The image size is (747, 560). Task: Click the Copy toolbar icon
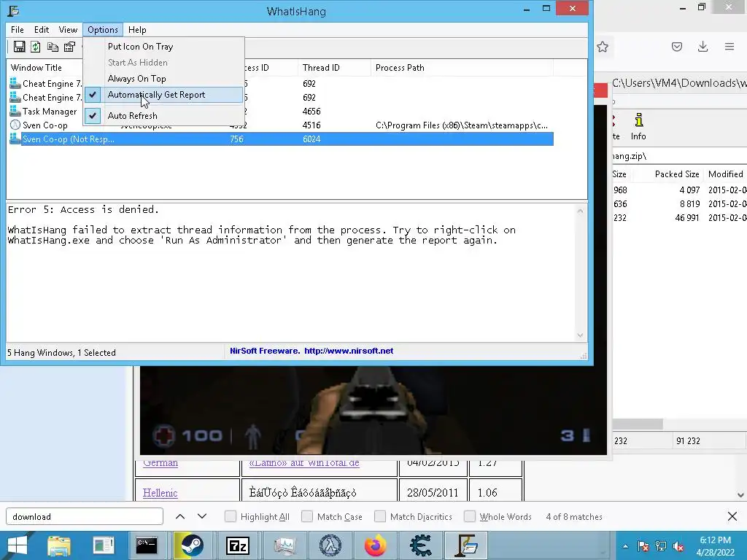53,47
